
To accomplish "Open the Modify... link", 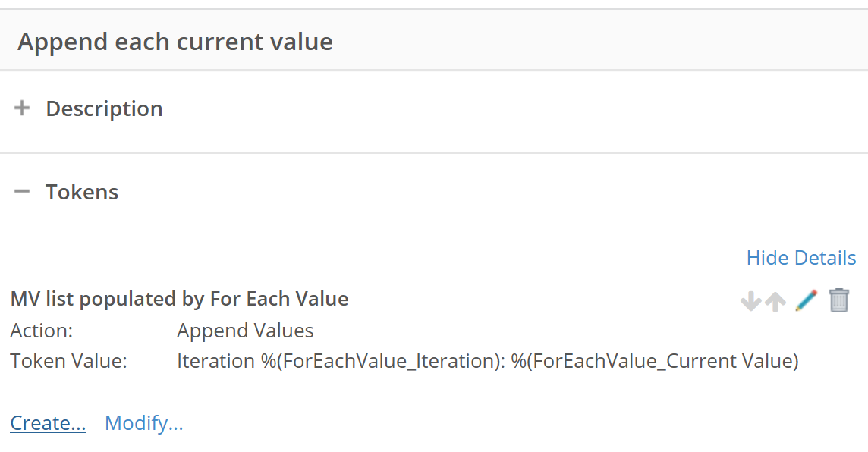I will point(144,423).
